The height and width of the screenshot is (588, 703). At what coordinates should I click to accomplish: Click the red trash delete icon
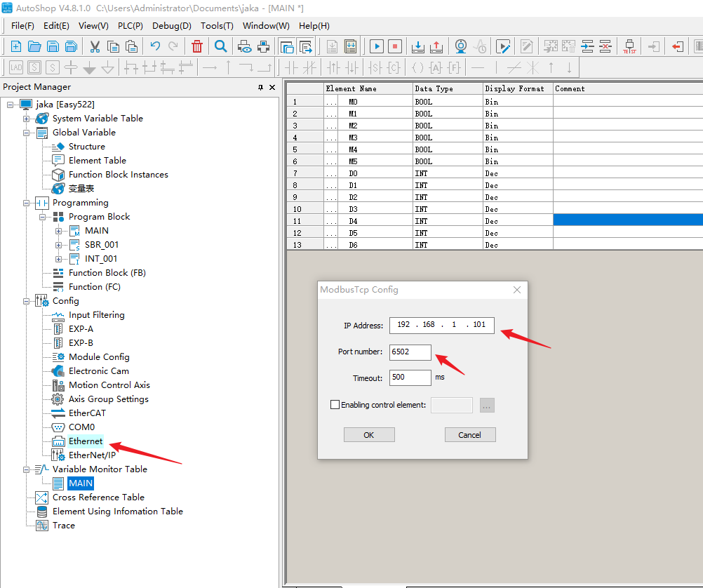tap(197, 47)
